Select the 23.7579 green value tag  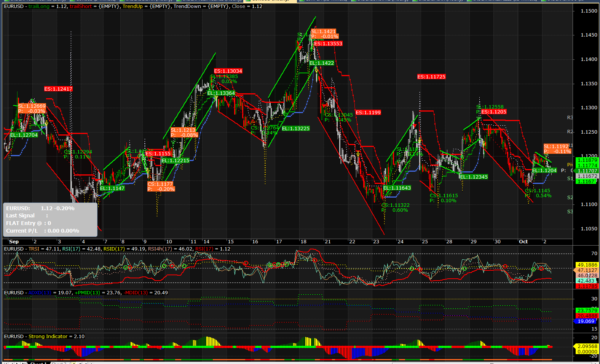[x=587, y=310]
